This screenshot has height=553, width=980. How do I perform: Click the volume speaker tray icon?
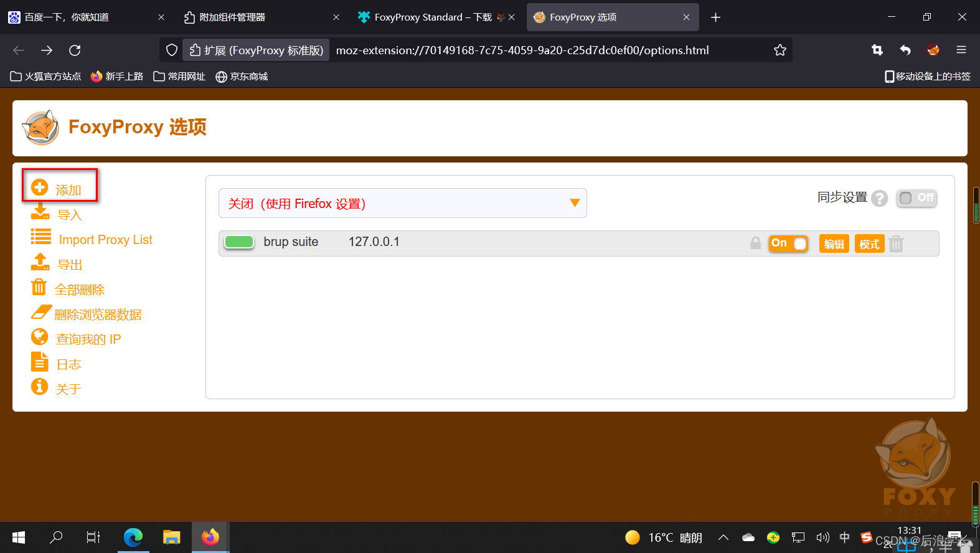pos(822,537)
